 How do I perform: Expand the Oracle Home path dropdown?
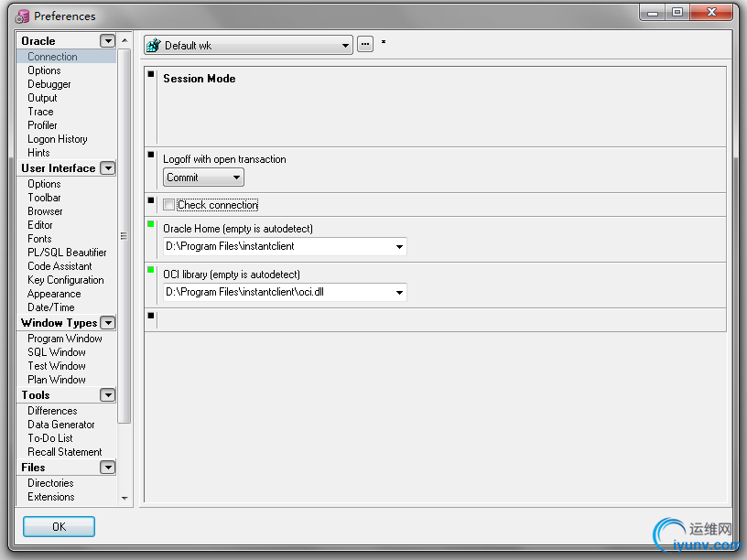click(399, 247)
